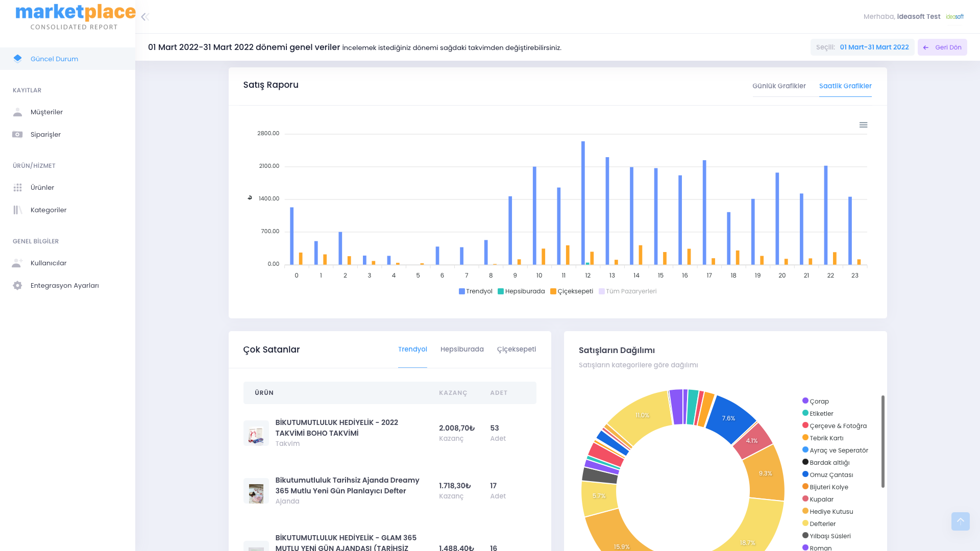
Task: Click Hediye Kutusu legend entry
Action: point(827,512)
